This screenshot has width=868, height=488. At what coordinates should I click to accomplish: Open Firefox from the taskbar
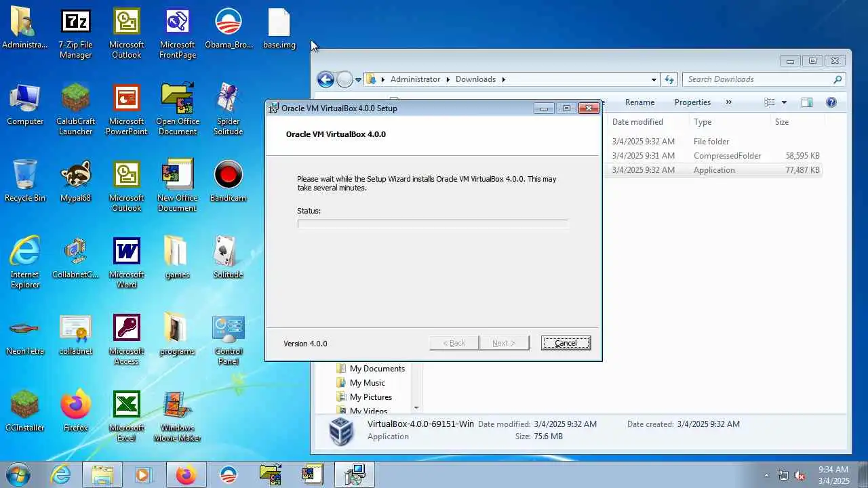(x=185, y=474)
